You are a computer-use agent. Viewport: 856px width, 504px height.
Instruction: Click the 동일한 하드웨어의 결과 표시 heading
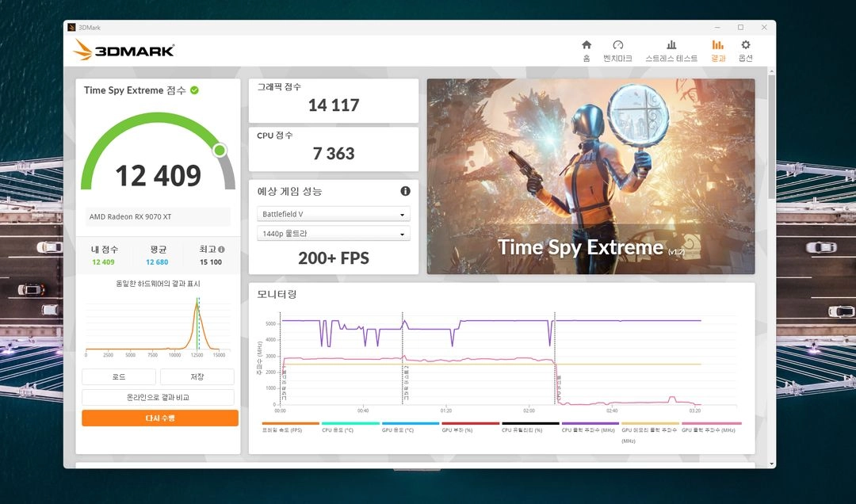158,284
